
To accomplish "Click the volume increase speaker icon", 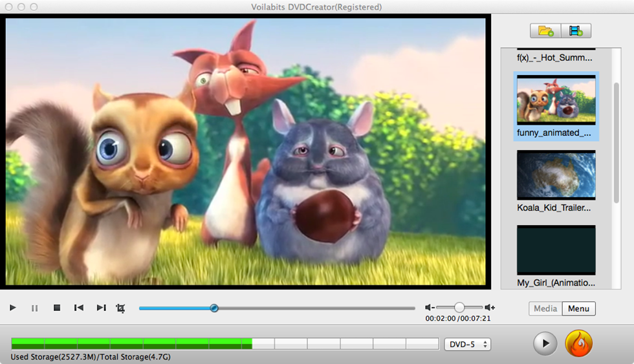I will click(490, 308).
